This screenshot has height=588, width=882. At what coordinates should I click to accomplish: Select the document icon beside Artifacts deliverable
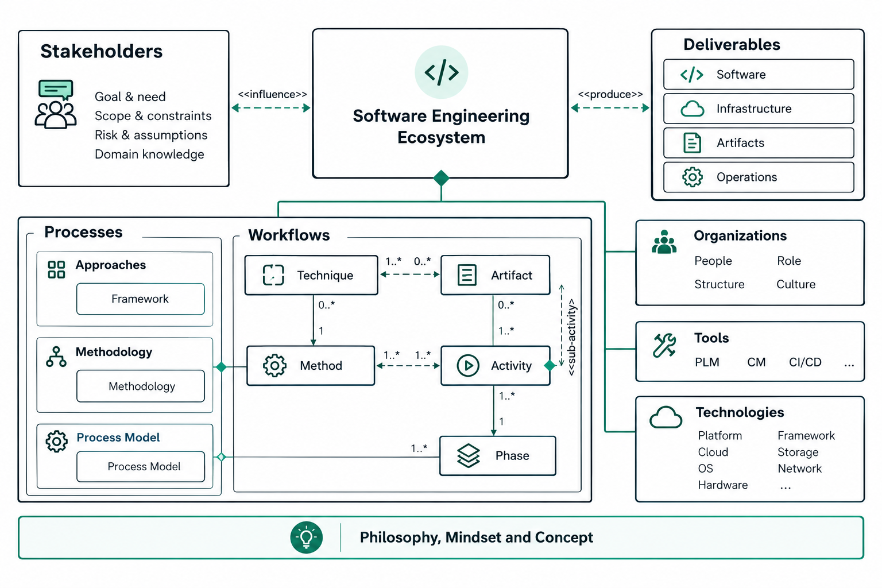[x=692, y=143]
